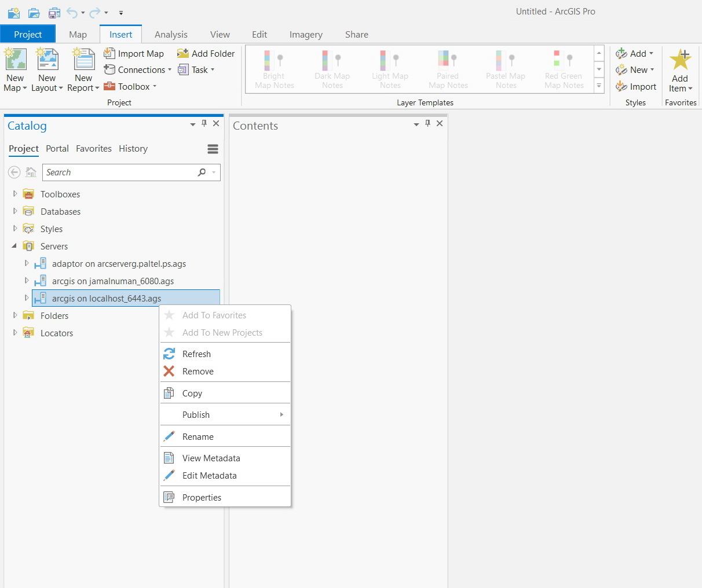Open the Customize Quick Access Toolbar dropdown
Viewport: 702px width, 588px height.
(120, 12)
